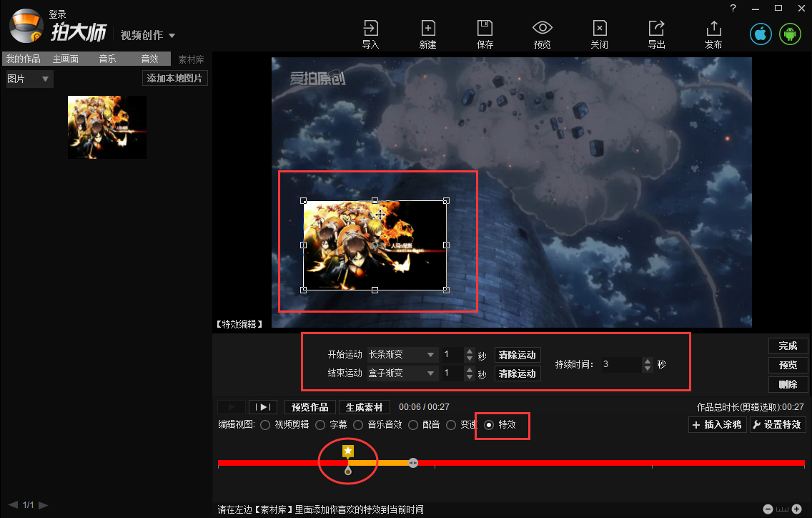Click the 清除运动 clear motion button

tap(517, 354)
